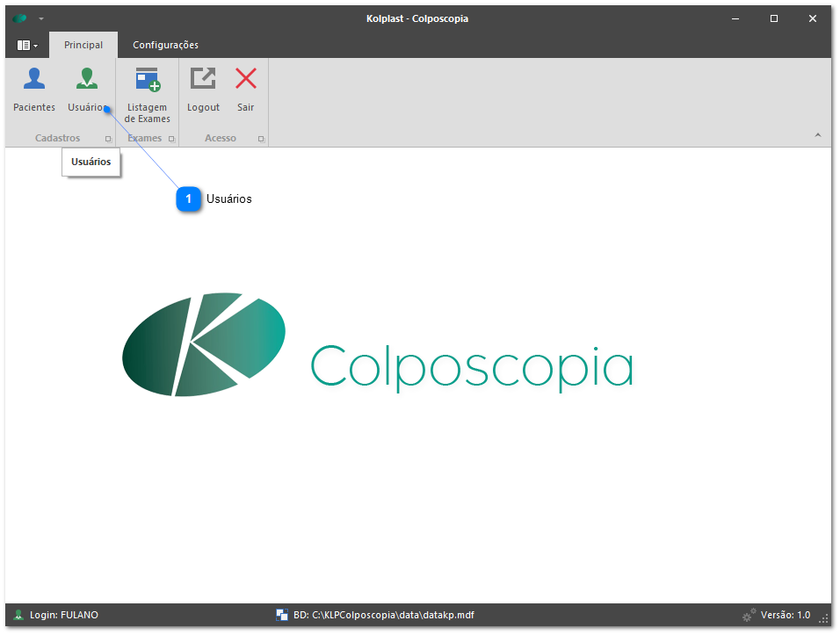The height and width of the screenshot is (635, 840).
Task: Expand the Exames group launcher
Action: coord(171,139)
